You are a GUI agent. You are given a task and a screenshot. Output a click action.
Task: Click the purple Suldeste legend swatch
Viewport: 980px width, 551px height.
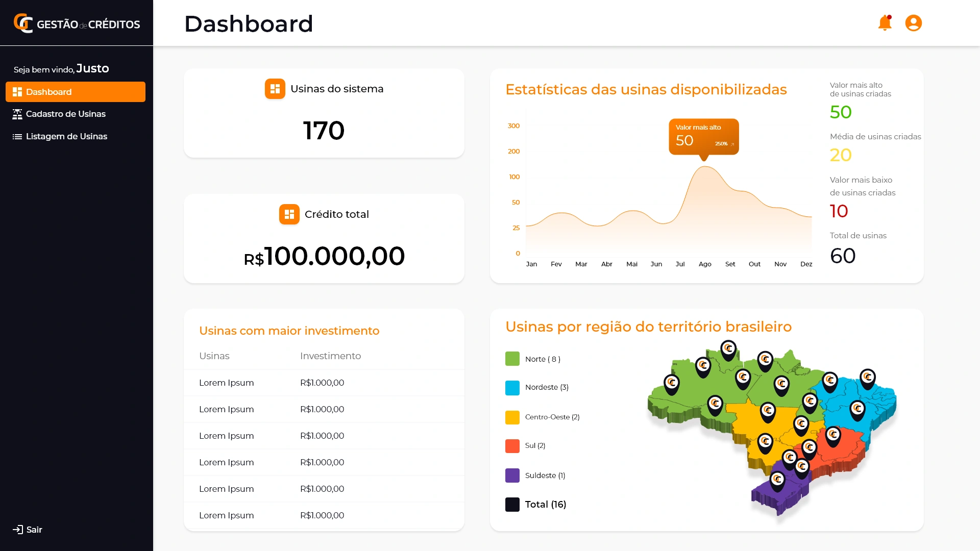tap(512, 475)
